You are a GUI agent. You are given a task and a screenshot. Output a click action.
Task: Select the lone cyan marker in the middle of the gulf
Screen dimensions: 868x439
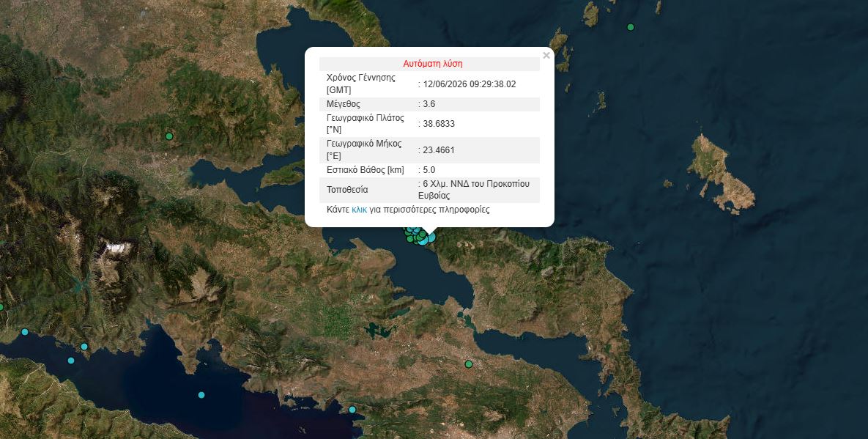click(201, 395)
